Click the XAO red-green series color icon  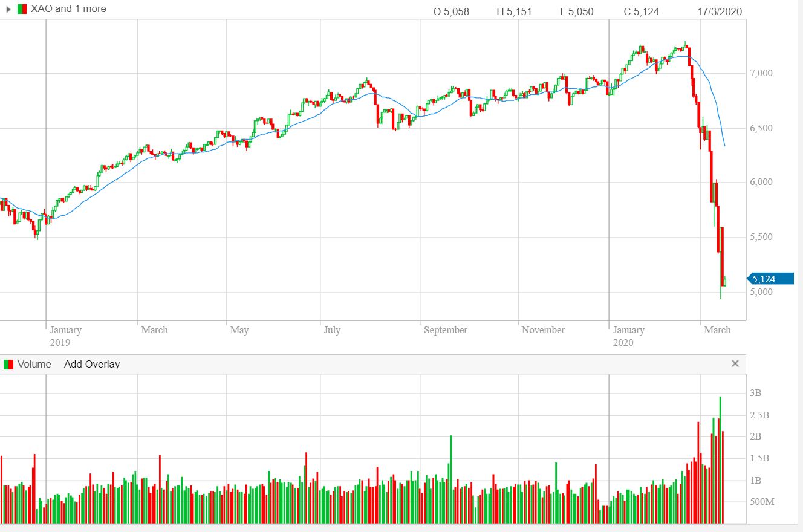(x=22, y=9)
